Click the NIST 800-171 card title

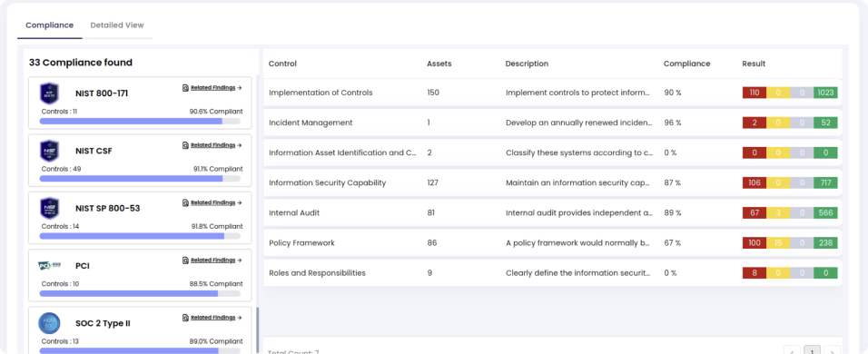click(102, 93)
